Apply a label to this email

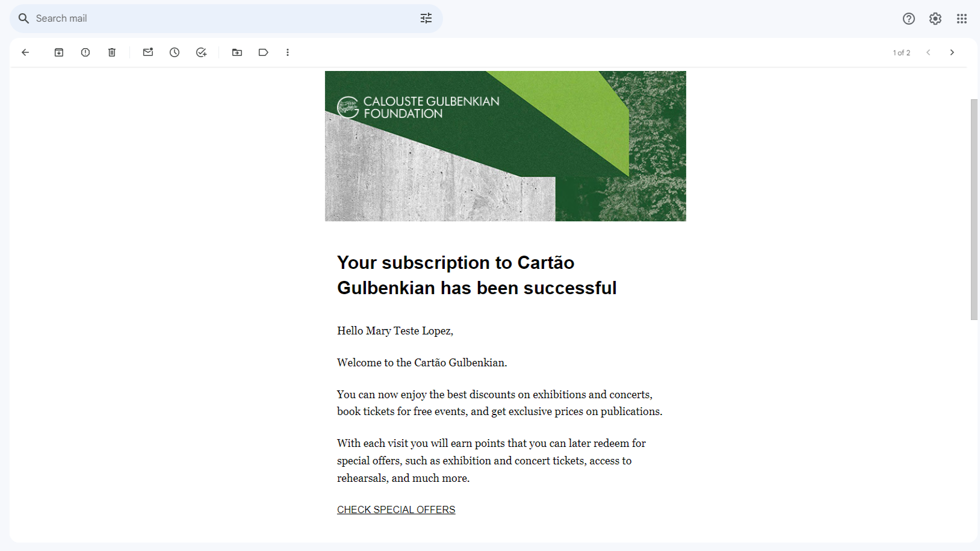tap(264, 52)
